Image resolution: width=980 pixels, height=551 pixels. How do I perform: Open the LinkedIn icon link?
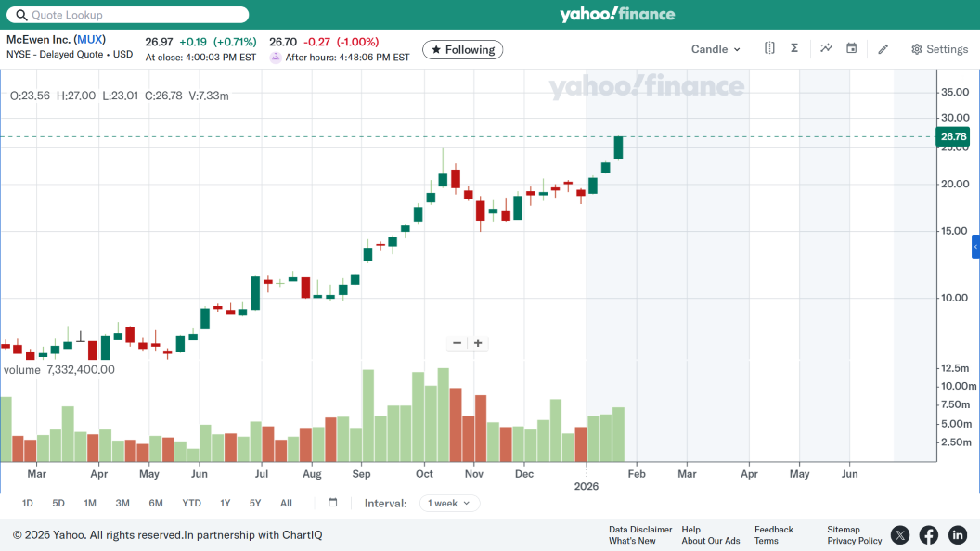958,534
